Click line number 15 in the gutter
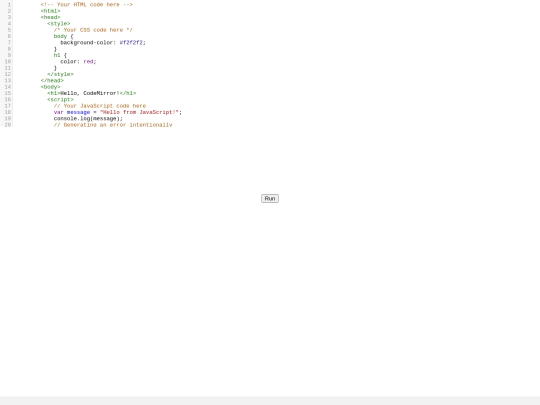Image resolution: width=540 pixels, height=405 pixels. pos(8,93)
